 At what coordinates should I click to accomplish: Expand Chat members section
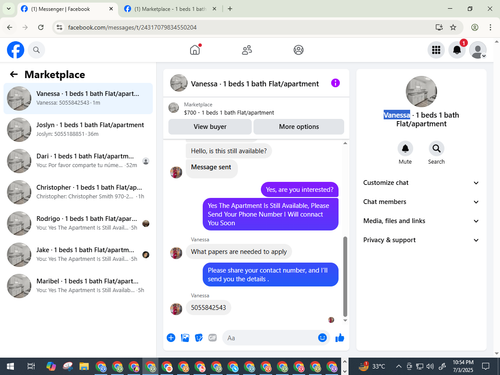(x=421, y=202)
